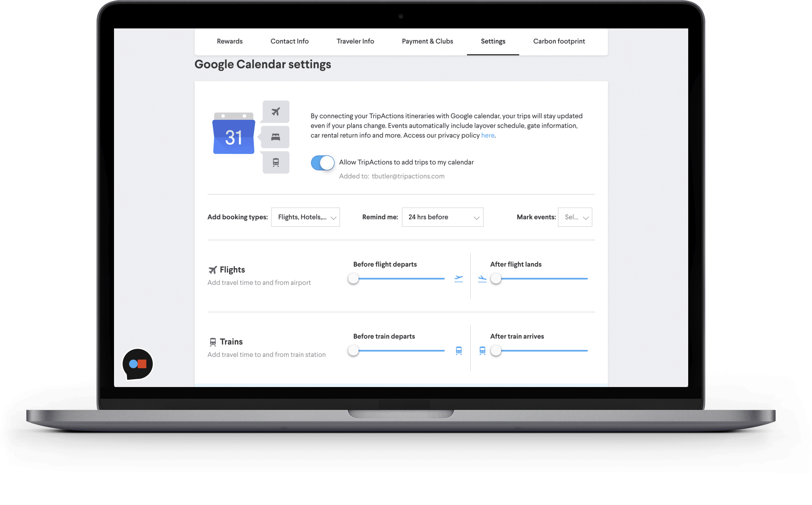This screenshot has height=505, width=812.
Task: Click the Before flight departs slider handle
Action: (353, 279)
